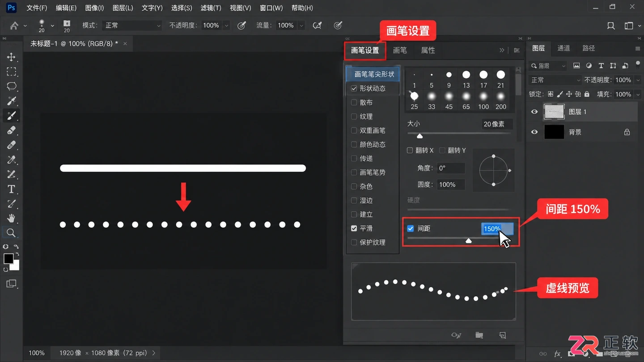The width and height of the screenshot is (644, 362).
Task: Open the 滤镜(T) menu
Action: coord(211,8)
